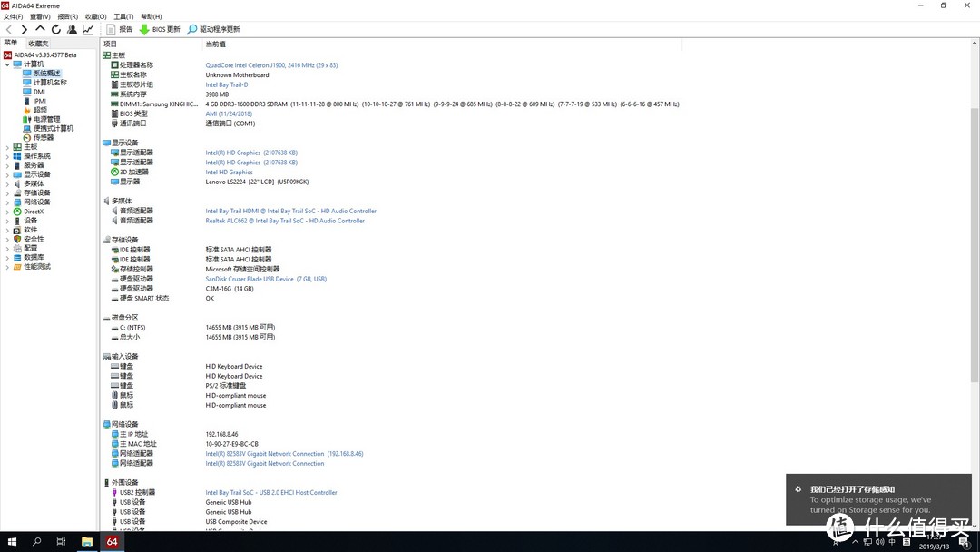Open the 帮助(H) menu
This screenshot has width=980, height=552.
pos(152,17)
